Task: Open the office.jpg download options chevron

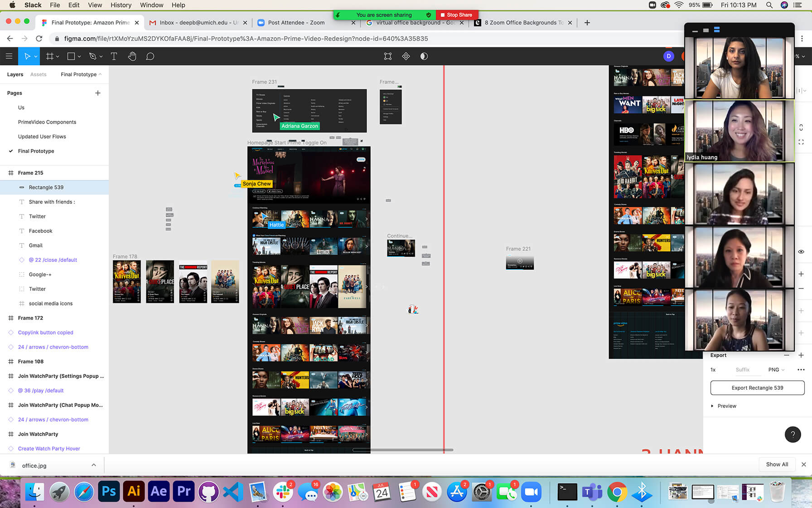Action: click(x=94, y=465)
